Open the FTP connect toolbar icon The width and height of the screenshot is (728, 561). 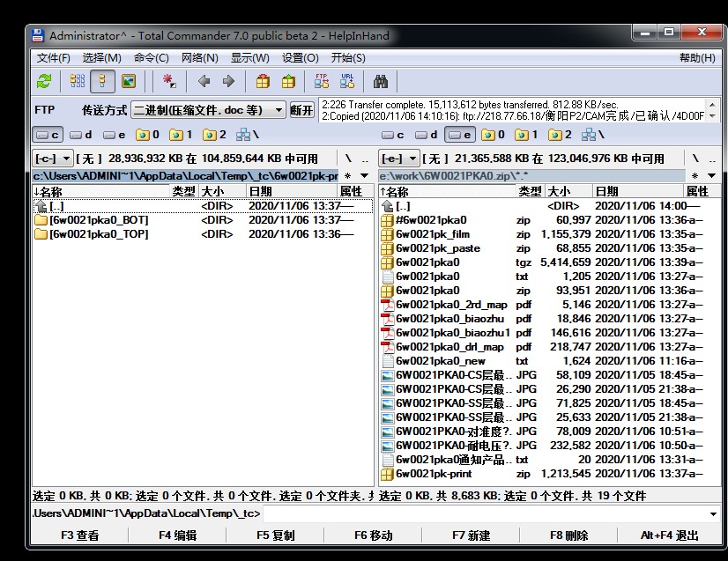click(x=322, y=82)
